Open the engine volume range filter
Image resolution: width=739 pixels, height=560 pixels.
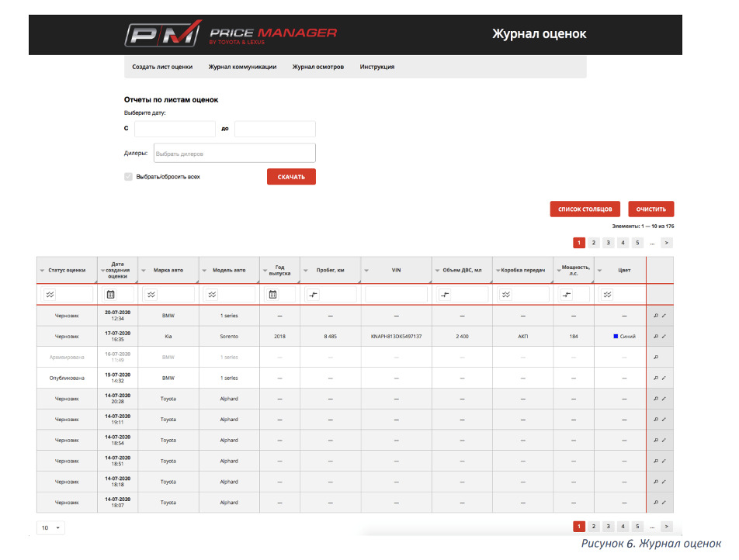click(445, 295)
